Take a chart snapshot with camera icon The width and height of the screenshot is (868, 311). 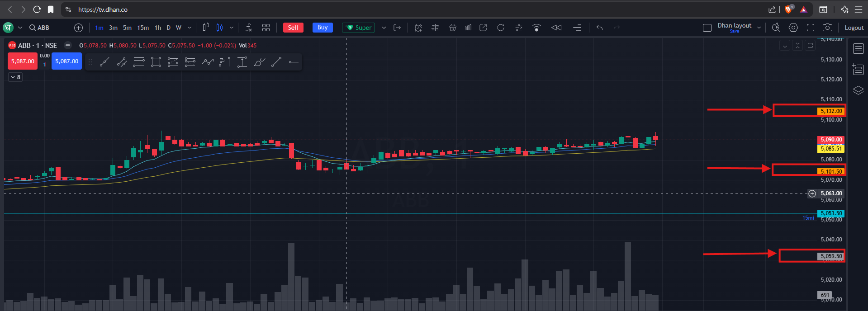pyautogui.click(x=827, y=28)
